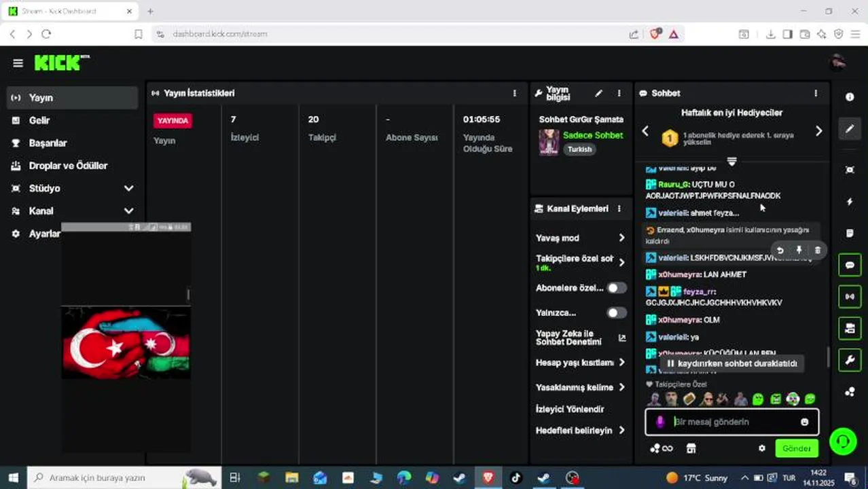The height and width of the screenshot is (489, 868).
Task: Delete the hovered chat message with trash icon
Action: (817, 250)
